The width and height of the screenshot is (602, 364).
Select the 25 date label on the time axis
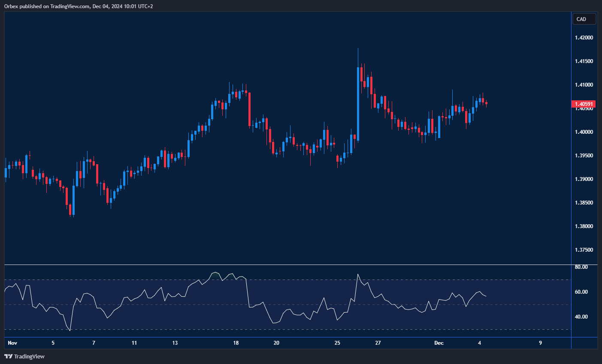[x=337, y=343]
